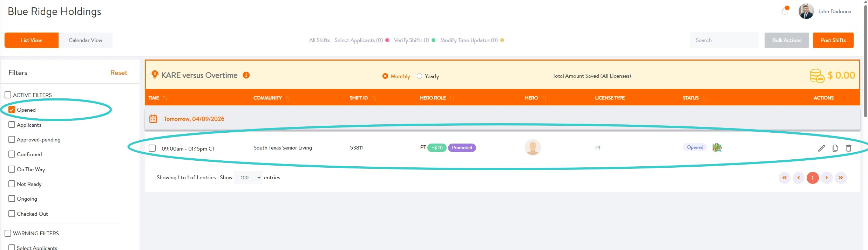Viewport: 868px width, 250px height.
Task: Check the Approved-pending filter
Action: (x=12, y=139)
